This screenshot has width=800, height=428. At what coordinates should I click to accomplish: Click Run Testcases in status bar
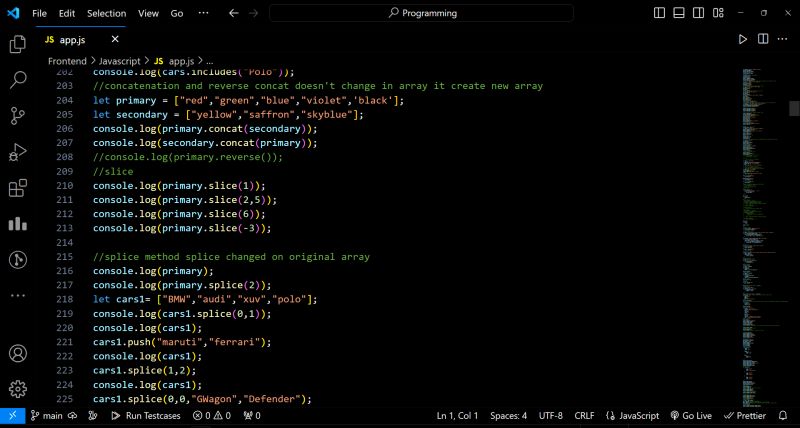[x=147, y=415]
